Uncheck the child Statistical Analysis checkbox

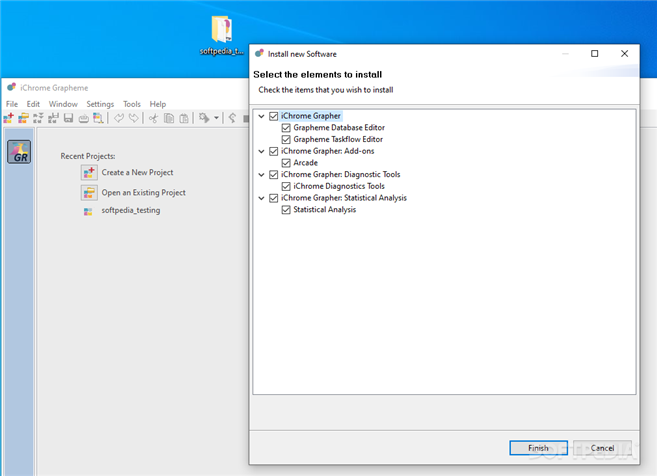coord(286,210)
